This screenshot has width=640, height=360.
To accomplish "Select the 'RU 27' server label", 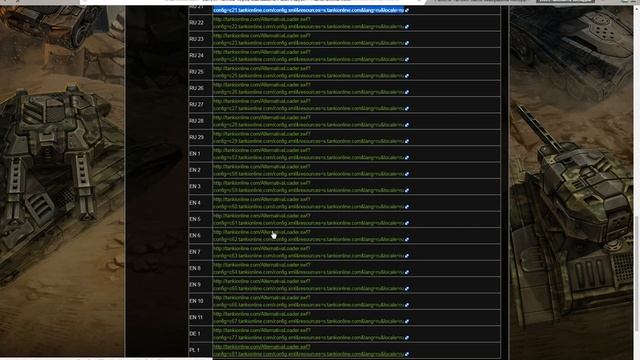I will [x=196, y=104].
